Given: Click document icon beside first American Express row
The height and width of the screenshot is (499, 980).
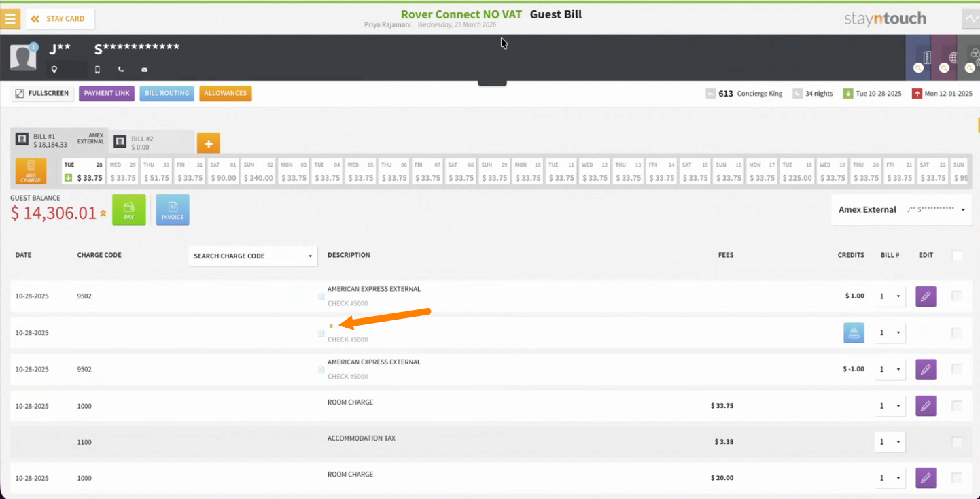Looking at the screenshot, I should click(321, 296).
